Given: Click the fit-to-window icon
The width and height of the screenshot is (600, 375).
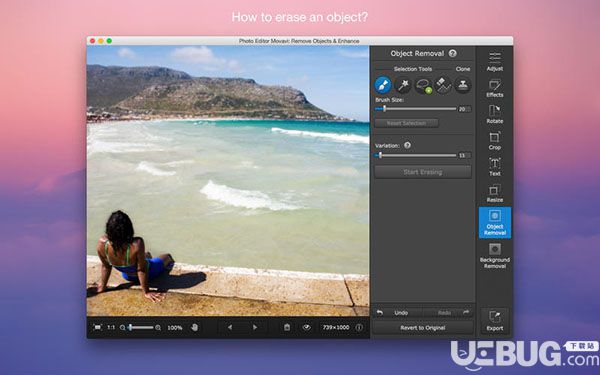Looking at the screenshot, I should (x=98, y=328).
